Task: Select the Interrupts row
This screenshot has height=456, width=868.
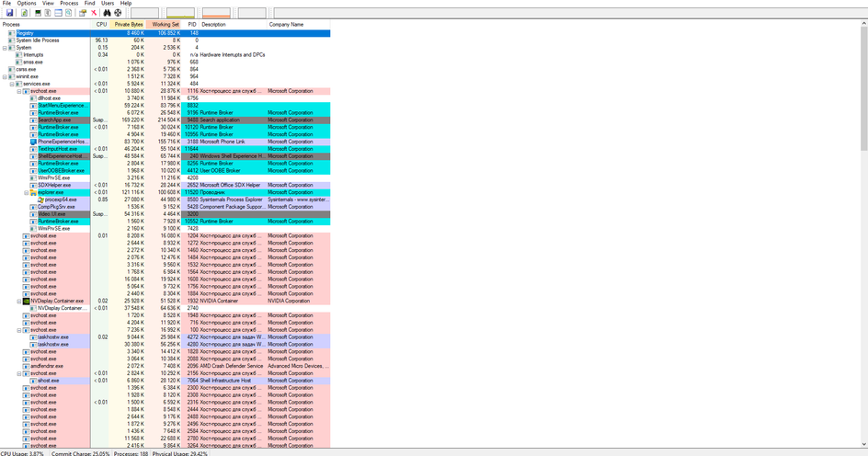Action: 165,55
